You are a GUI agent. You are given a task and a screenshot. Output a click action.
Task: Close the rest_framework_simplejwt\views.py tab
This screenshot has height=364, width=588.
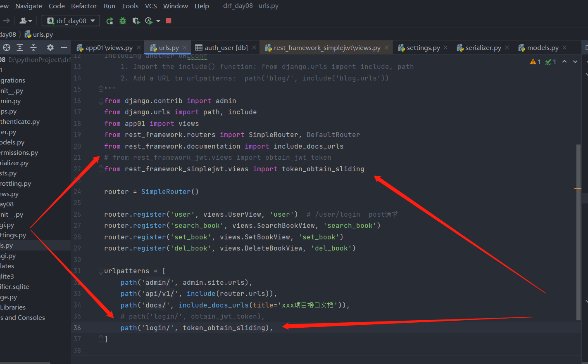pos(387,47)
